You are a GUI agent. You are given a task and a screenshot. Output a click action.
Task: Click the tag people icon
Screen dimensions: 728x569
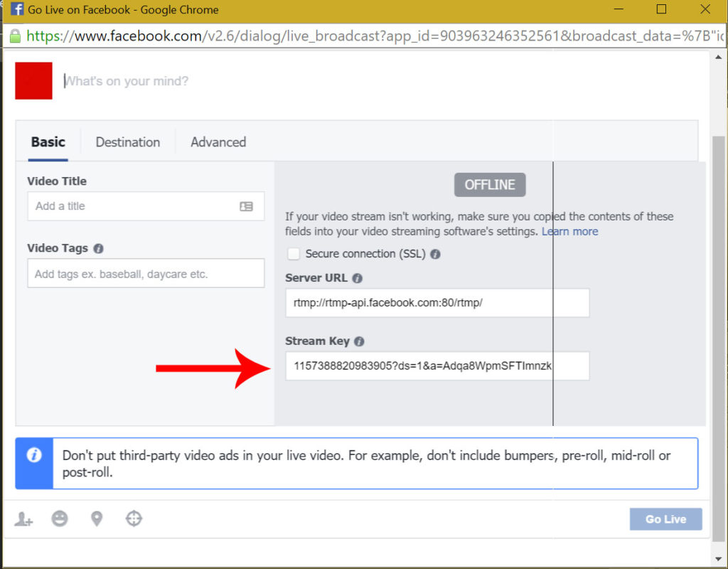point(23,519)
